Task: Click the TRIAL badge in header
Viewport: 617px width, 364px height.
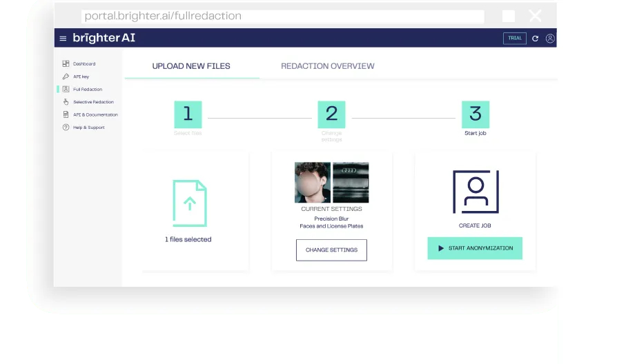Action: 515,39
